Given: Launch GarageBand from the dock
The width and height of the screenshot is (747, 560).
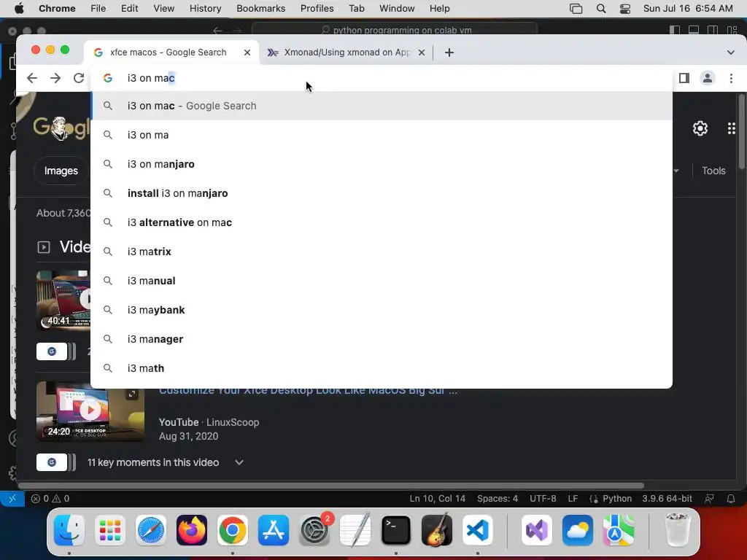Looking at the screenshot, I should (437, 530).
